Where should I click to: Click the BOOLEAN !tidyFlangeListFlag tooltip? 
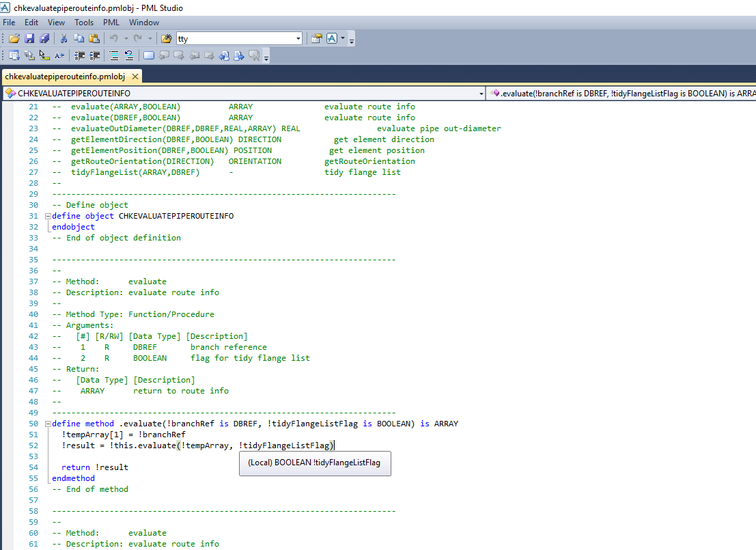tap(315, 463)
